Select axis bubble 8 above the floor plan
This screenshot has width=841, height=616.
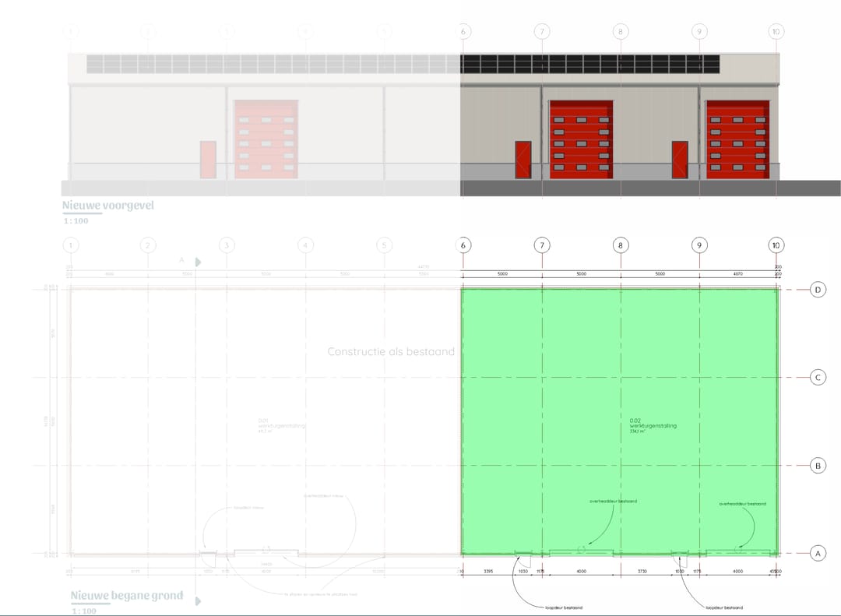point(620,245)
